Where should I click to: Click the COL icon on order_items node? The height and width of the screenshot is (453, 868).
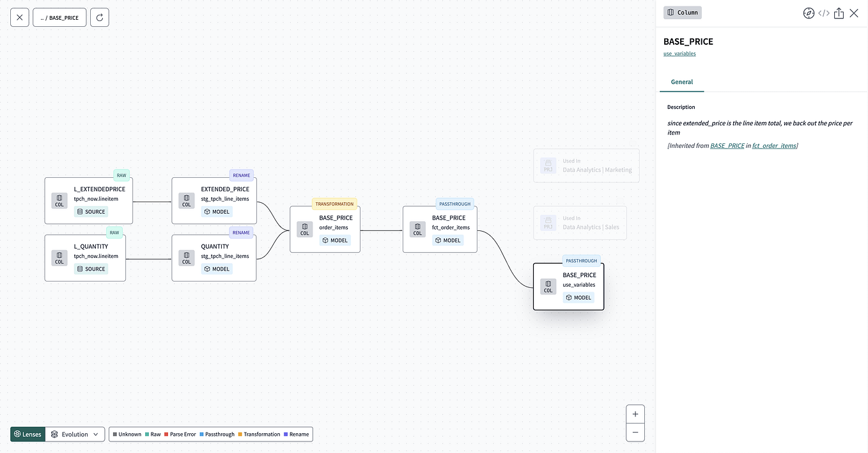click(305, 229)
